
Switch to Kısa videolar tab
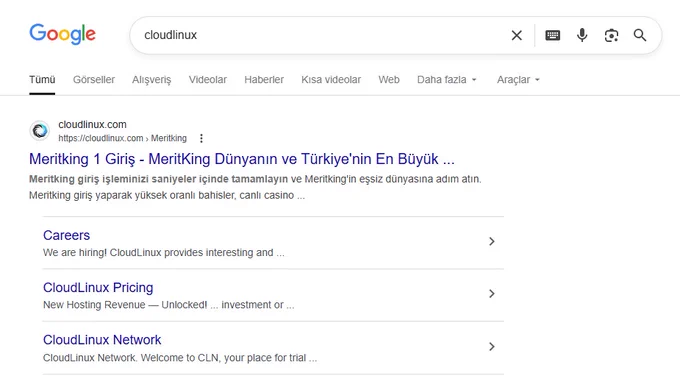331,80
